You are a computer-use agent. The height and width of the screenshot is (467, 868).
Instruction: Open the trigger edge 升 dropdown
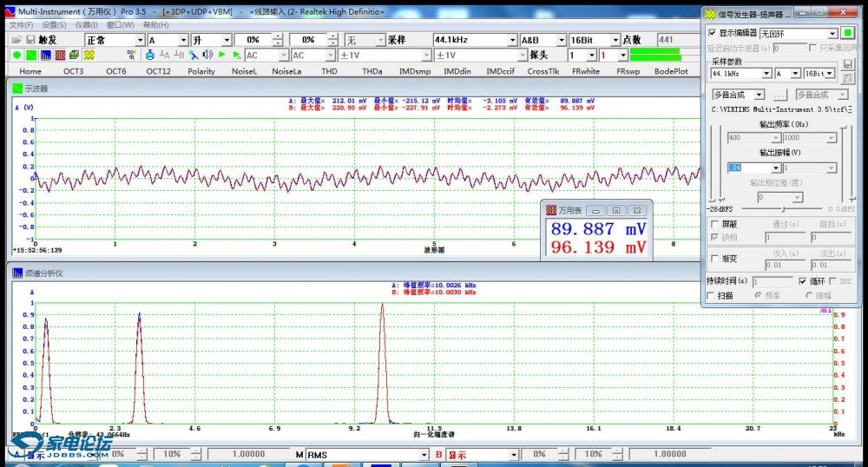pyautogui.click(x=227, y=40)
